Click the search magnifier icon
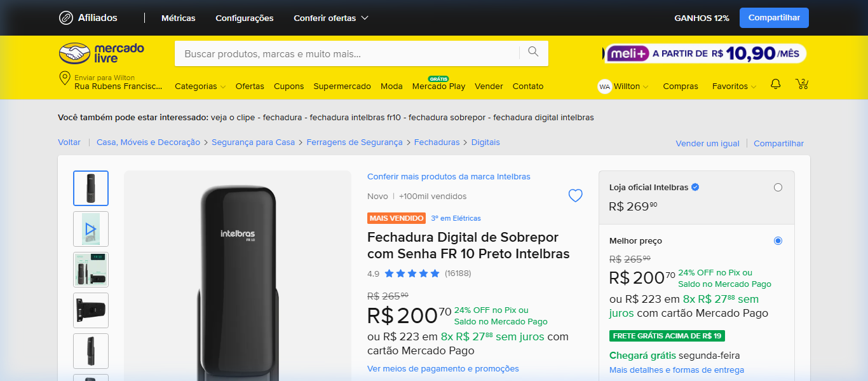868x381 pixels. pos(533,52)
